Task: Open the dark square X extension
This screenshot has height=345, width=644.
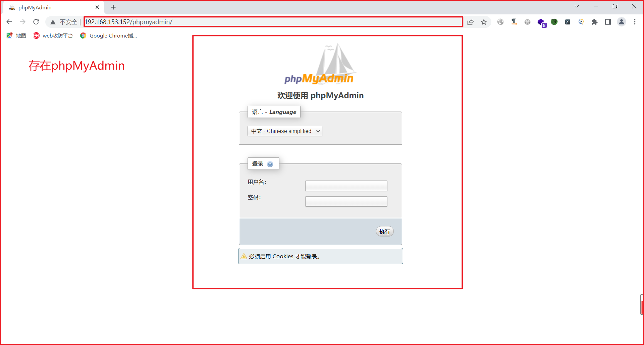Action: (x=568, y=22)
